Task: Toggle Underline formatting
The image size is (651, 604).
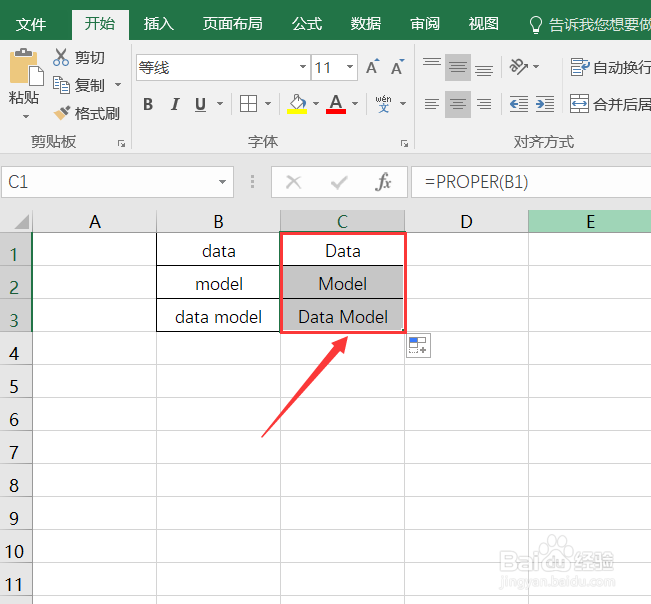Action: pos(201,104)
